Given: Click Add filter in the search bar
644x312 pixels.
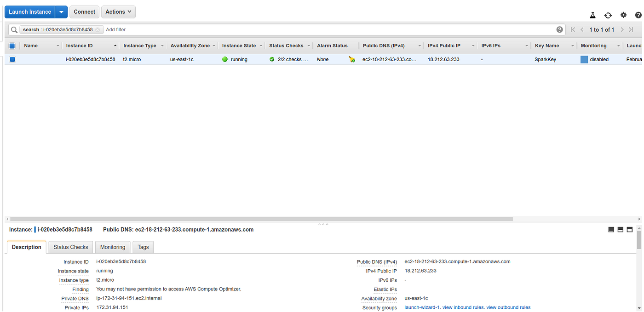Looking at the screenshot, I should [115, 29].
